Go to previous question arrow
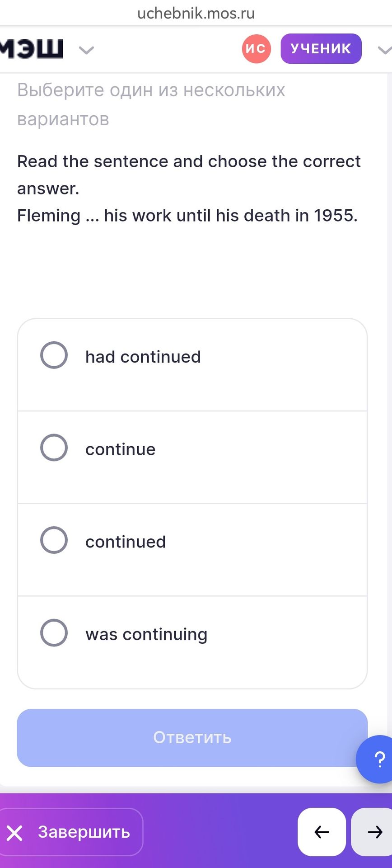 tap(322, 832)
